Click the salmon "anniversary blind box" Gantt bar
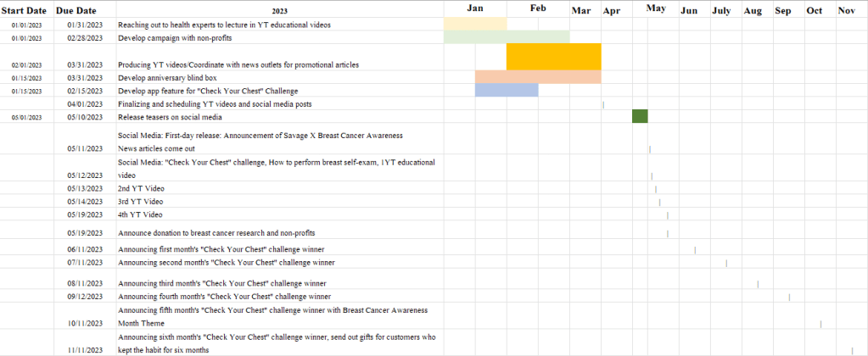Screen dimensions: 868x356 (x=537, y=77)
